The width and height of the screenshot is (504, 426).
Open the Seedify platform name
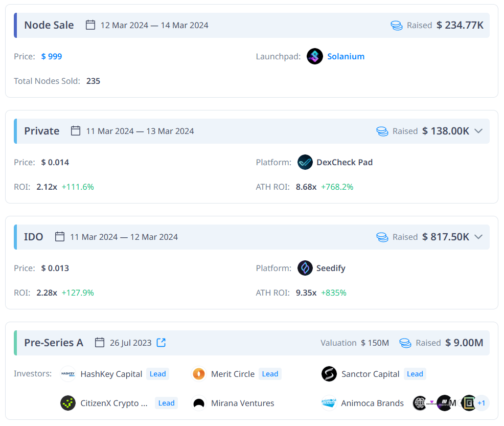[x=331, y=268]
